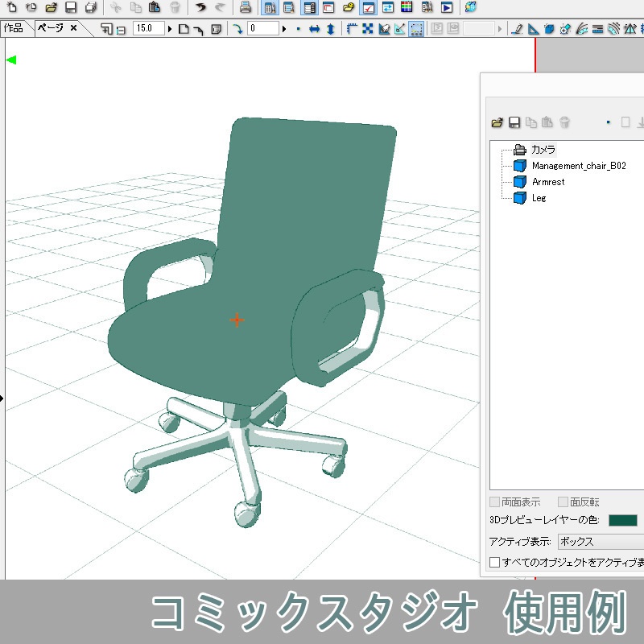Switch to the ページ tab
Viewport: 644px width, 644px height.
(50, 27)
